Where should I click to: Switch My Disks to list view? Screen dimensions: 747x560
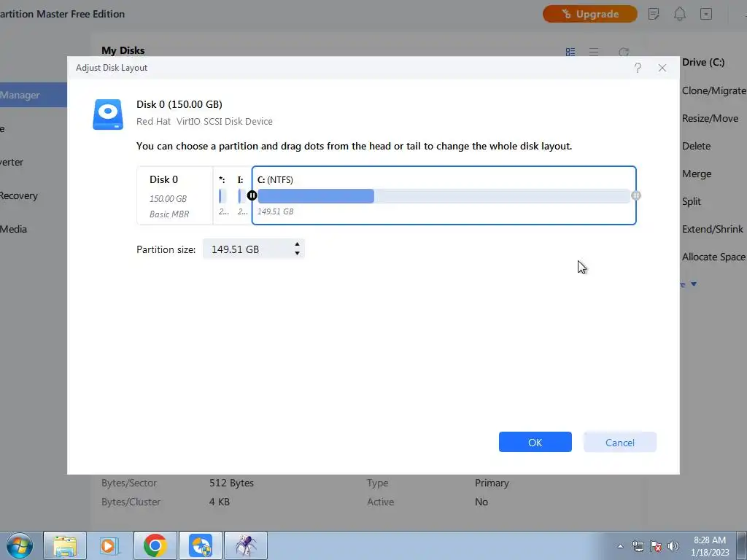[x=594, y=52]
